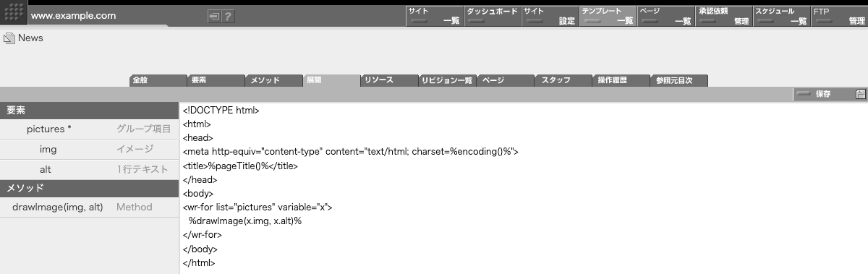This screenshot has height=274, width=868.
Task: Open スケジュール 一覧 in top navigation
Action: [781, 16]
